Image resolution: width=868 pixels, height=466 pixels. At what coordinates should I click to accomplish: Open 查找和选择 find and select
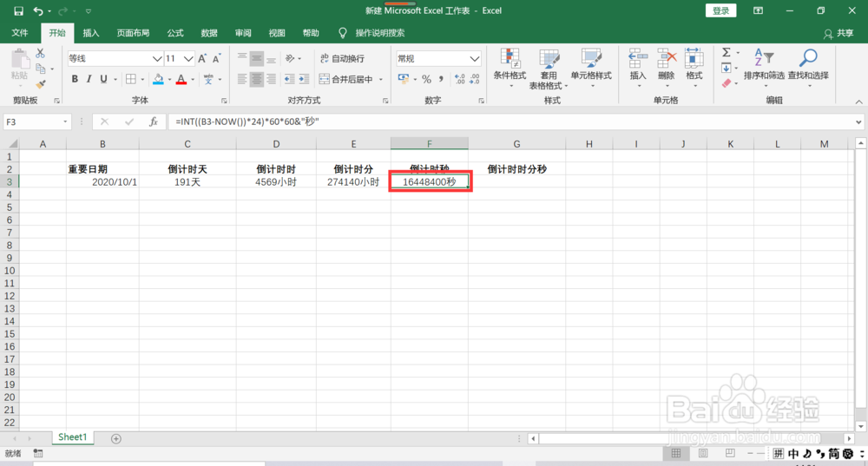808,67
